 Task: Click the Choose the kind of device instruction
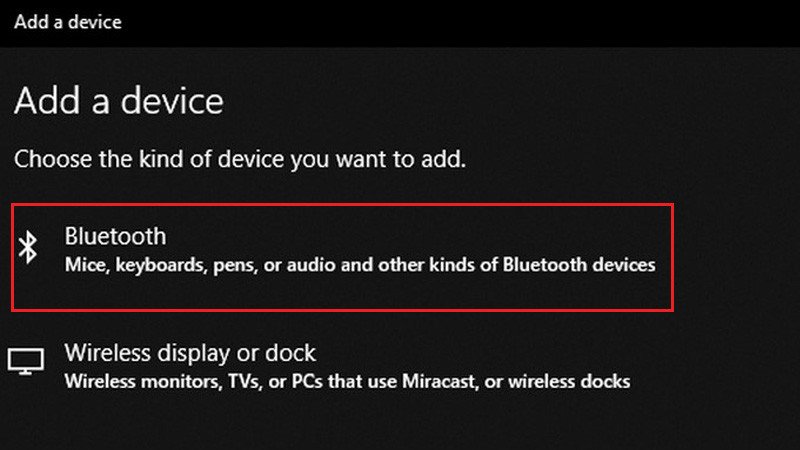tap(240, 158)
